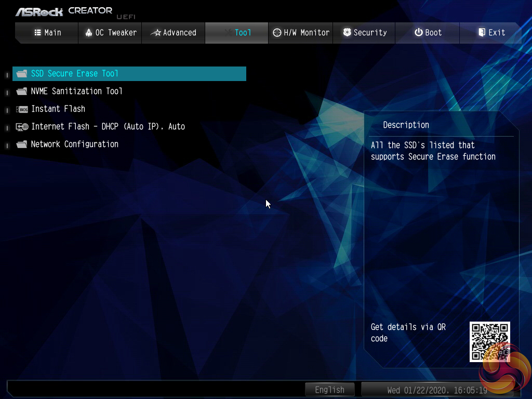Open SSD Secure Erase Tool entry
This screenshot has height=399, width=532.
(75, 74)
